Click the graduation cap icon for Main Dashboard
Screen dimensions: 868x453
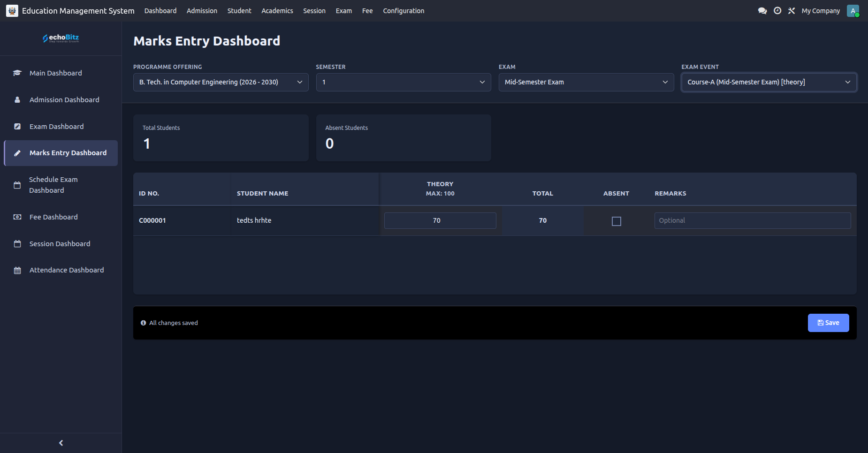(x=17, y=73)
